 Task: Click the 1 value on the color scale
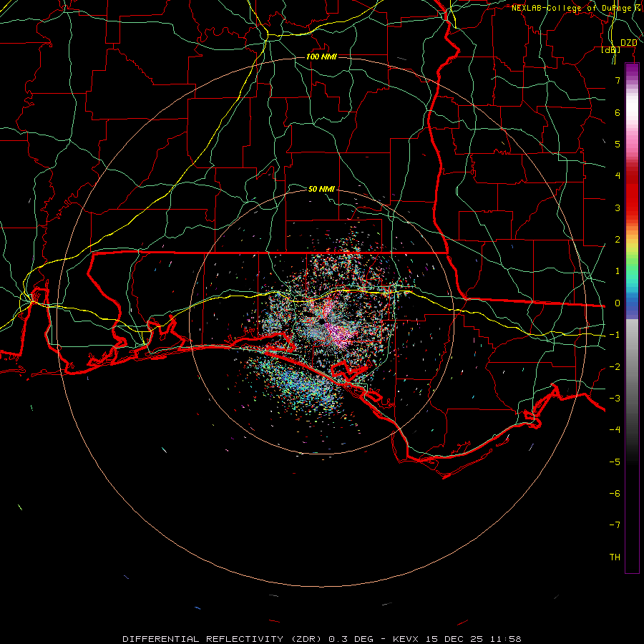pyautogui.click(x=618, y=271)
